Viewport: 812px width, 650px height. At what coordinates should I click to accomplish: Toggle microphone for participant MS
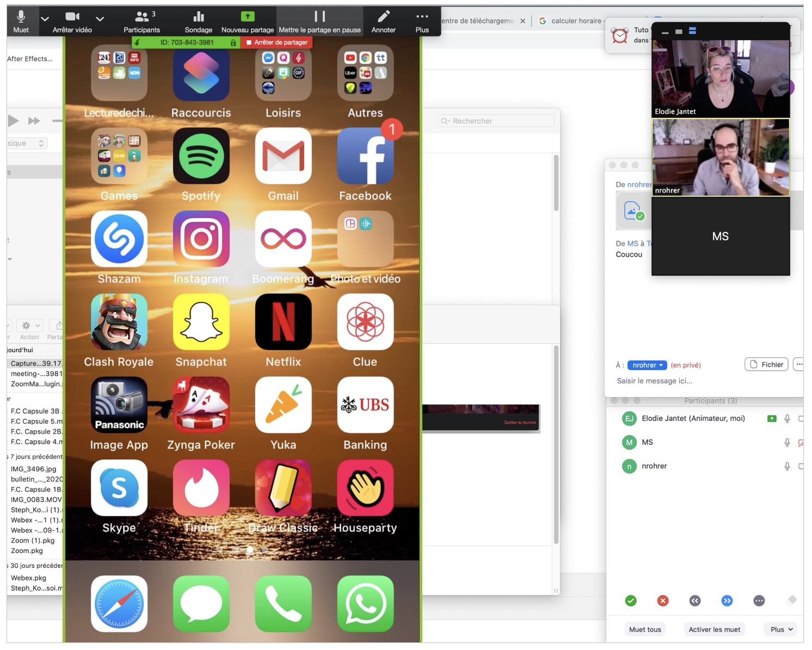[x=787, y=443]
